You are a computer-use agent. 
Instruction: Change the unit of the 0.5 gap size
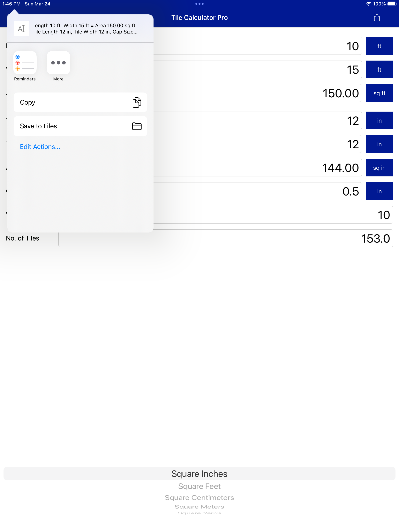pos(379,191)
